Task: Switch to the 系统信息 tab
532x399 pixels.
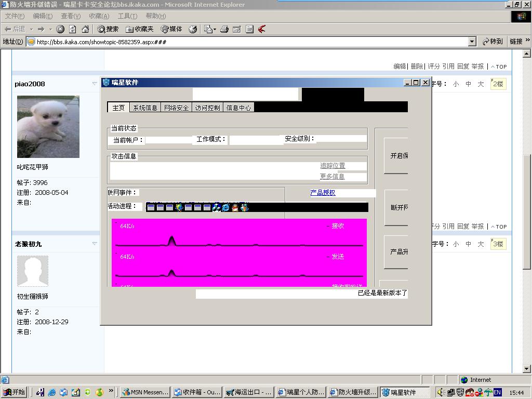Action: (x=145, y=108)
